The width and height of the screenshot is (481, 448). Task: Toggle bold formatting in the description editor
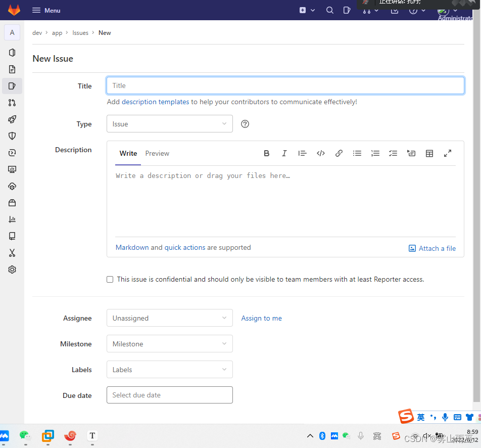pyautogui.click(x=266, y=153)
